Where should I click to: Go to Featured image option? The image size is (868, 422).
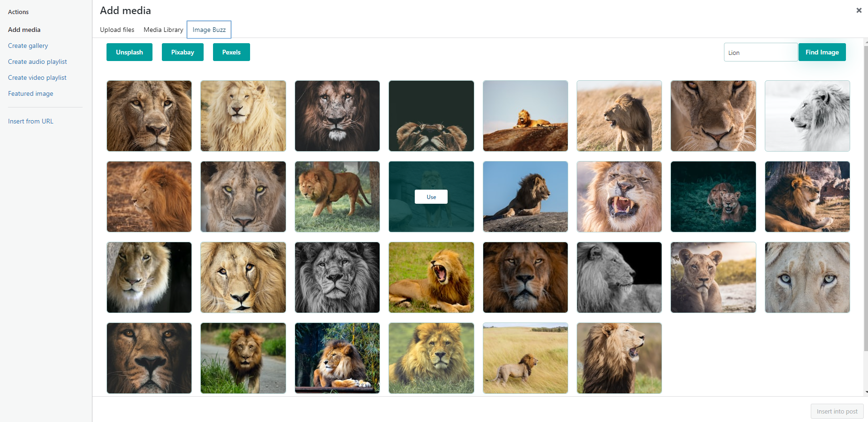(x=30, y=93)
